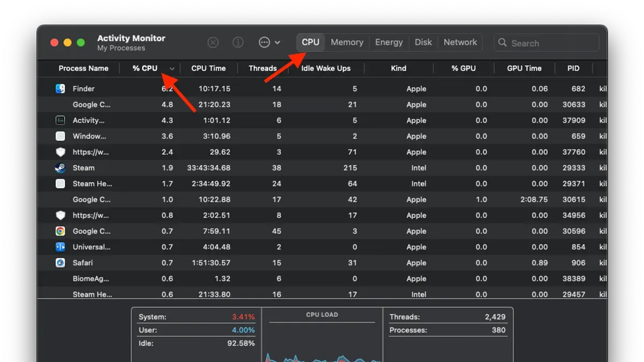Click the Window server process icon
Image resolution: width=644 pixels, height=362 pixels.
60,136
